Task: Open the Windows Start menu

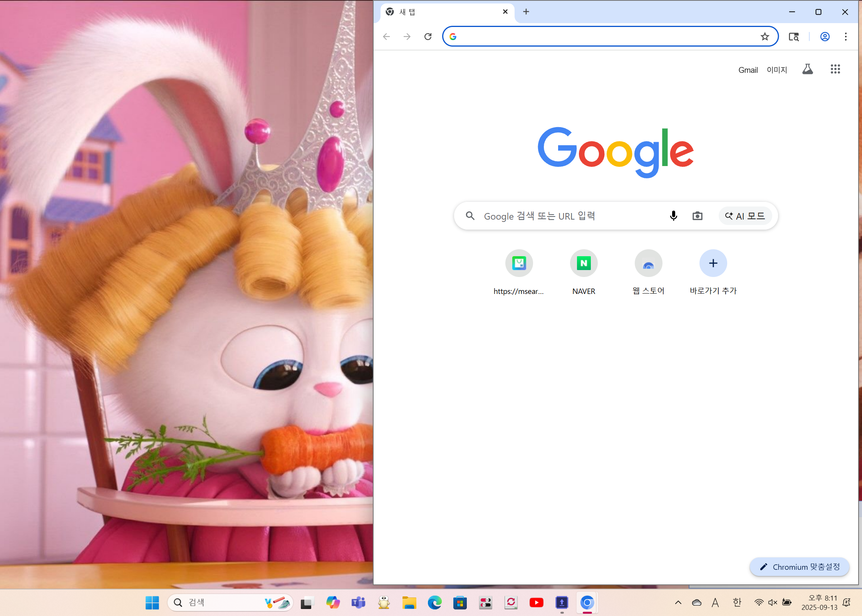Action: click(152, 603)
